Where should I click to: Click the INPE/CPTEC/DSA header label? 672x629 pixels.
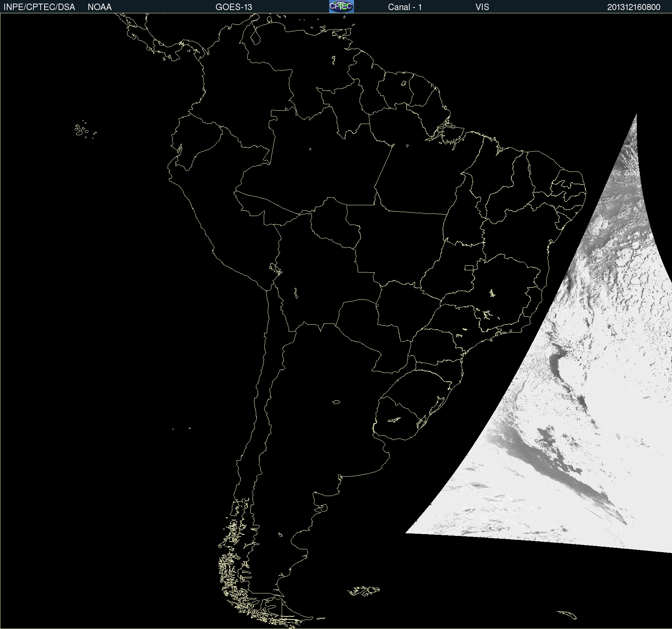click(x=39, y=7)
